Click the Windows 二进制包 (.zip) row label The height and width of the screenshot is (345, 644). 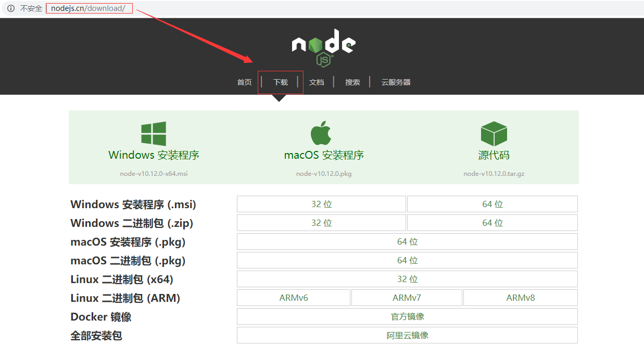point(132,223)
